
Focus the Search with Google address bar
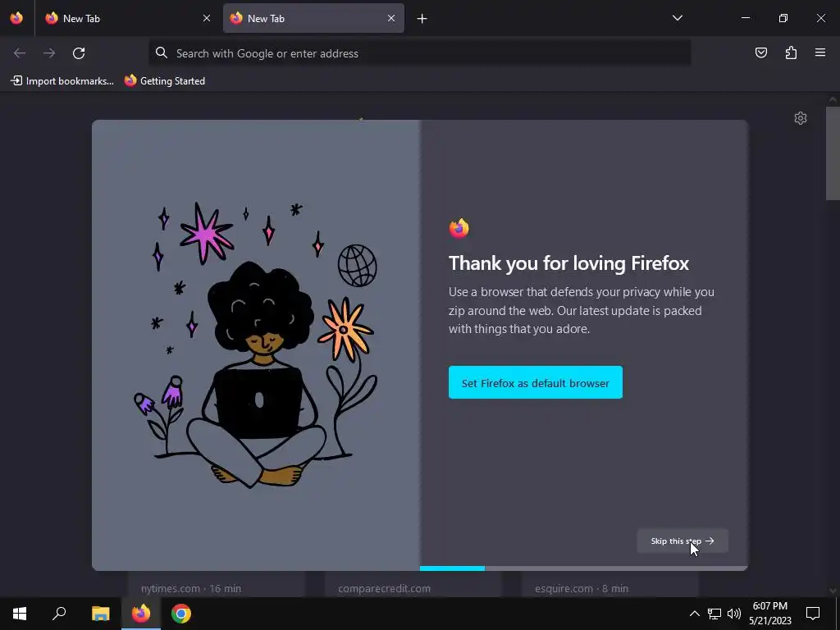tap(419, 53)
